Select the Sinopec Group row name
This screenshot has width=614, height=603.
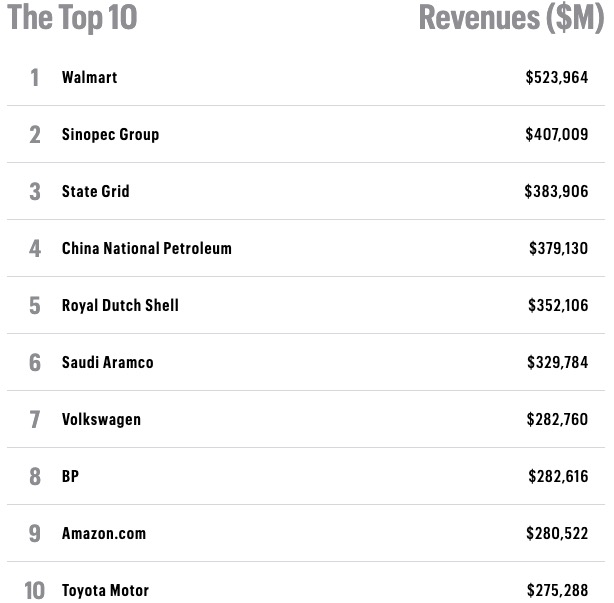pos(110,134)
